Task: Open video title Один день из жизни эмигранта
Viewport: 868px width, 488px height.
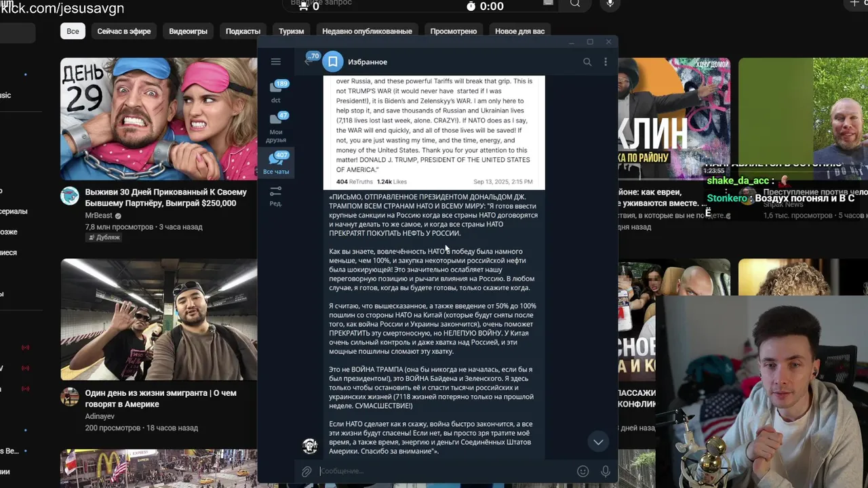Action: coord(161,399)
